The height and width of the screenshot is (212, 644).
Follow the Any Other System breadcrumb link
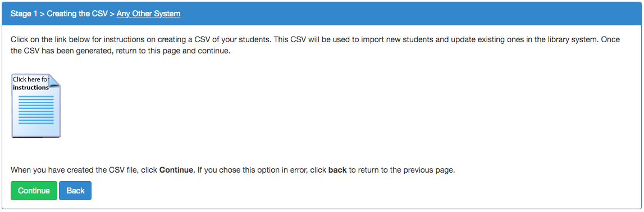[148, 13]
